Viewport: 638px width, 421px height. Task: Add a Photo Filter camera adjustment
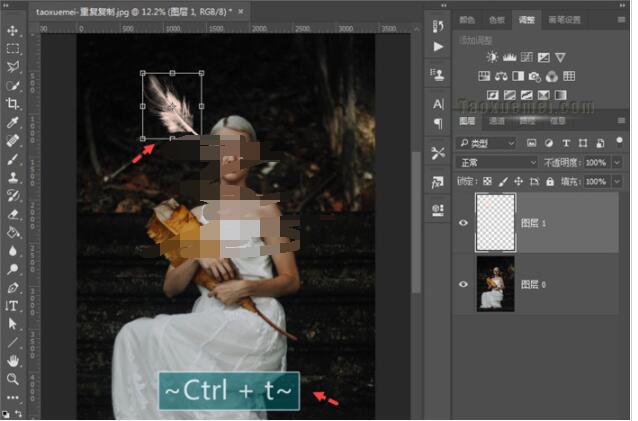[535, 76]
